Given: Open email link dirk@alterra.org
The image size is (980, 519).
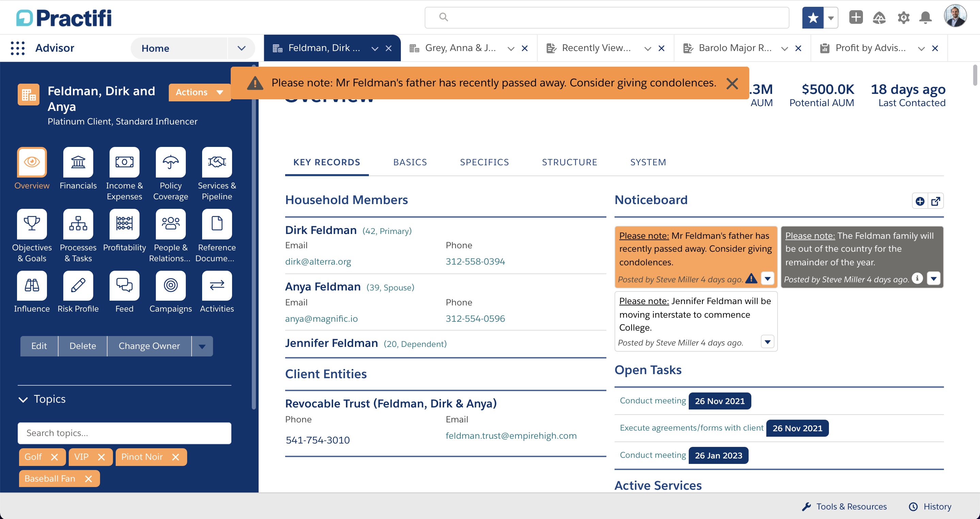Looking at the screenshot, I should pos(318,262).
